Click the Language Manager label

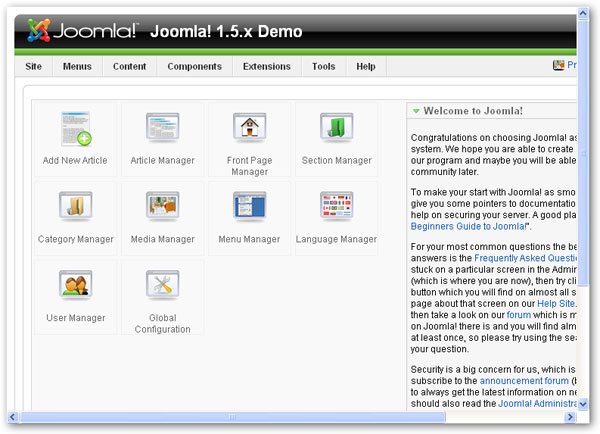click(x=336, y=239)
